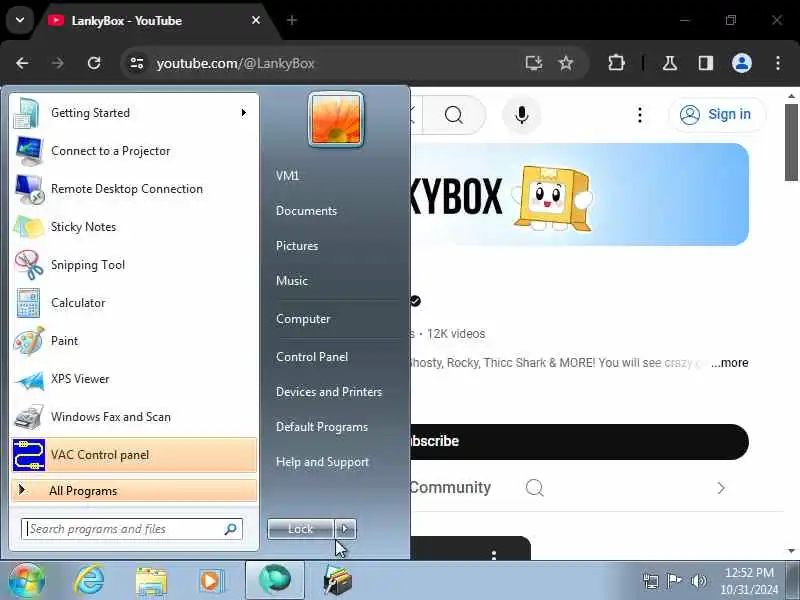Bookmark this page with the star
The image size is (800, 600).
[566, 63]
